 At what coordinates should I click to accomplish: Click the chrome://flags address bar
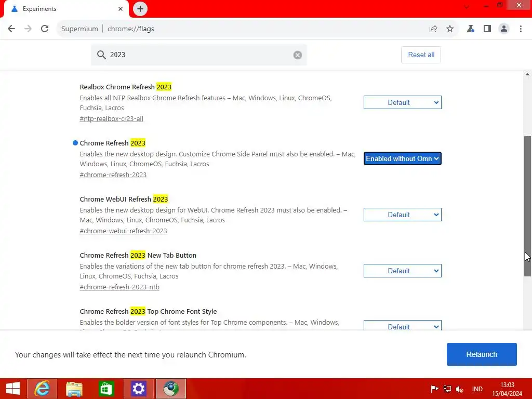point(258,29)
